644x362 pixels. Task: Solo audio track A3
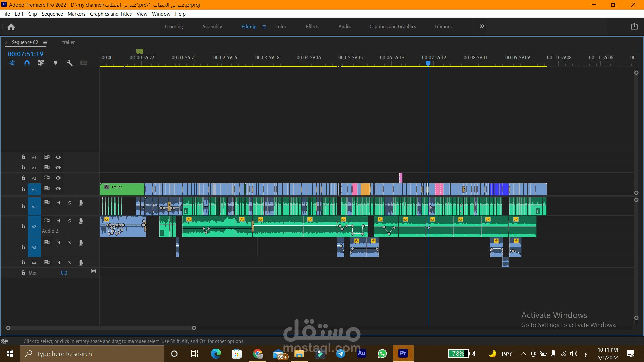coord(69,242)
